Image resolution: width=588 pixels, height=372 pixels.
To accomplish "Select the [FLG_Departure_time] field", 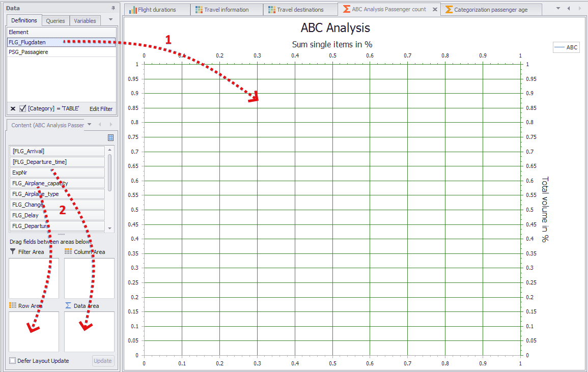I will (x=57, y=162).
